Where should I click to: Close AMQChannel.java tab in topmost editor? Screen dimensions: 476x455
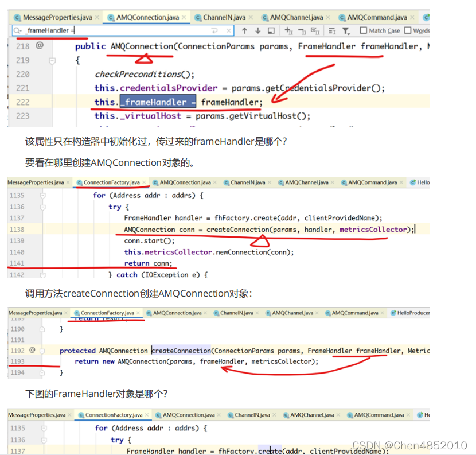(x=328, y=17)
